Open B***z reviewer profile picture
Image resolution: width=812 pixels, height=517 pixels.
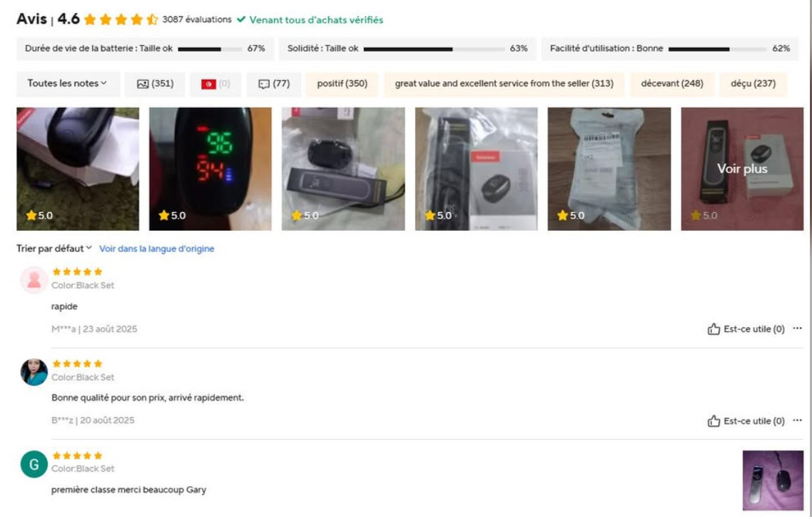[34, 372]
